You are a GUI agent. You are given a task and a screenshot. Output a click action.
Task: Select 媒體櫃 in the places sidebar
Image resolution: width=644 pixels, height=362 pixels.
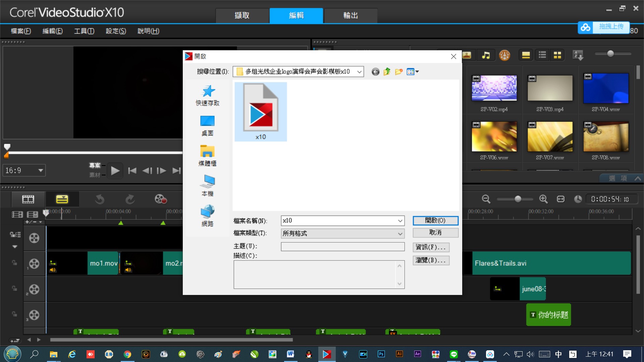tap(208, 156)
